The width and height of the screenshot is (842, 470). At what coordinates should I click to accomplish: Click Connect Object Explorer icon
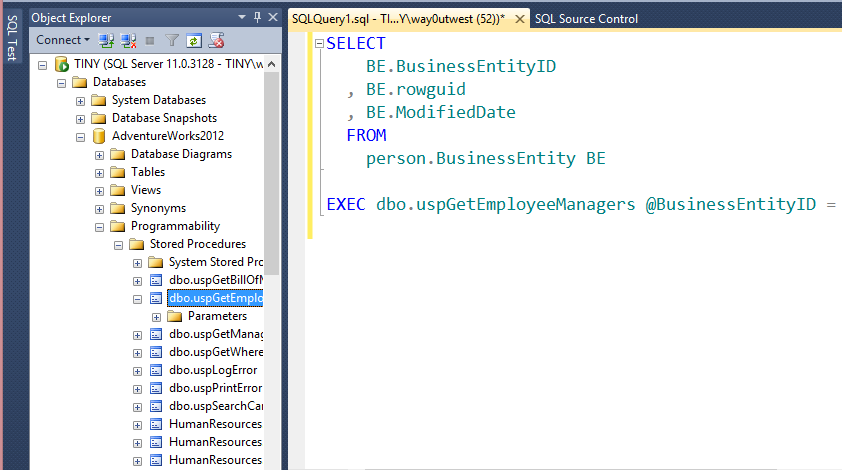click(x=106, y=40)
